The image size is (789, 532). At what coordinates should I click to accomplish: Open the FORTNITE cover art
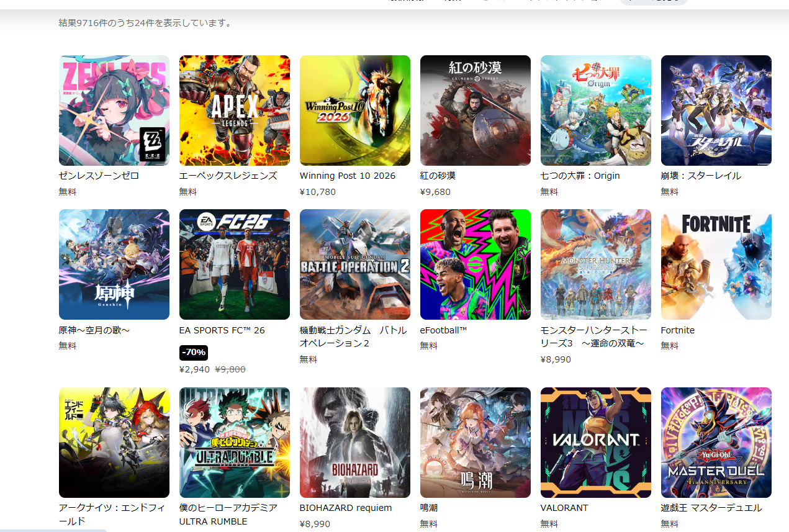(x=716, y=264)
